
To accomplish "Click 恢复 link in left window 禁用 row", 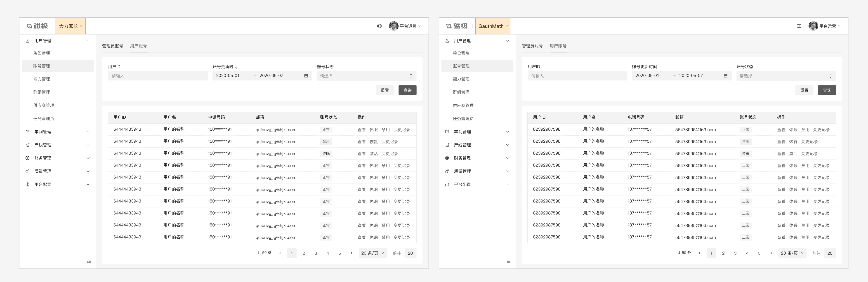I will [373, 141].
